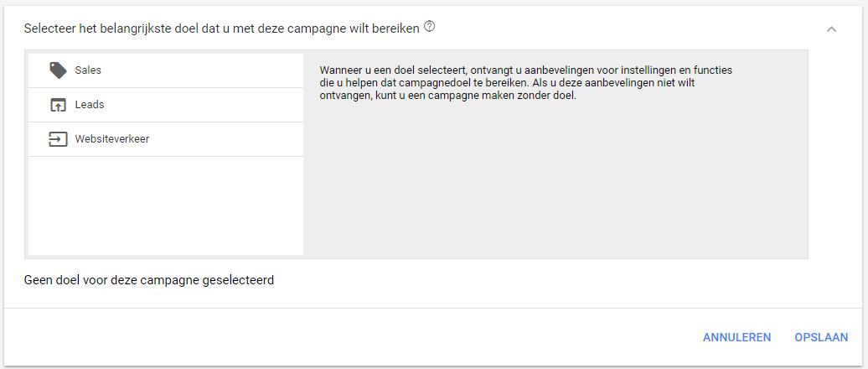Click empty white area below Websiteverkeer
The width and height of the screenshot is (868, 369).
pyautogui.click(x=166, y=205)
